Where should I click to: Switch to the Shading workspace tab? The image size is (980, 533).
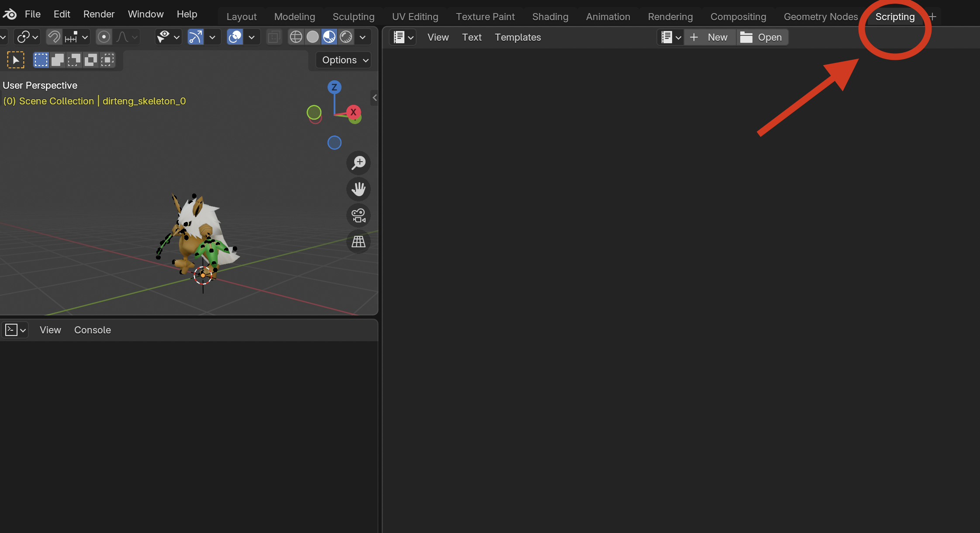550,17
